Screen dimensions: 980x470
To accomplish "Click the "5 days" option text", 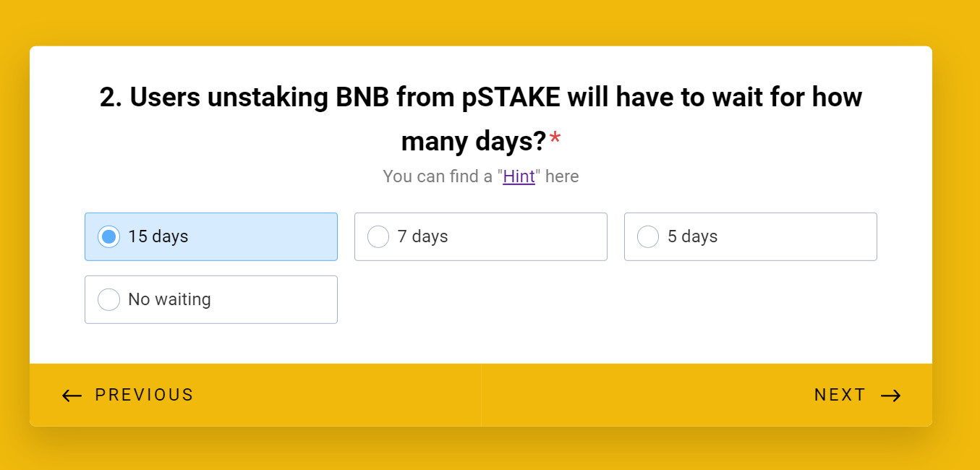I will 693,236.
